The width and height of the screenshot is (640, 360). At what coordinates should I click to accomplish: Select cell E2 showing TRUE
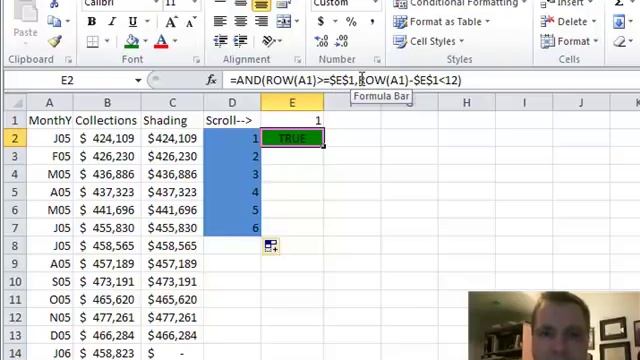tap(292, 138)
